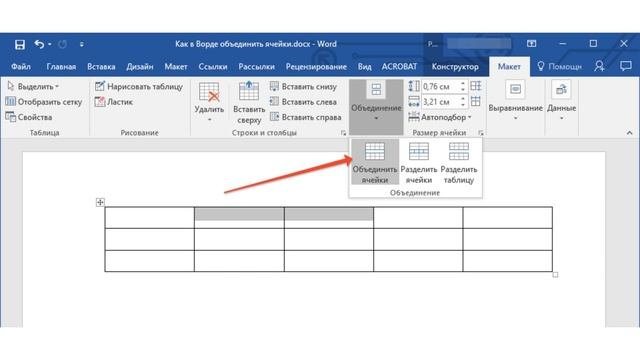640x360 pixels.
Task: Open the share user icon
Action: [599, 66]
